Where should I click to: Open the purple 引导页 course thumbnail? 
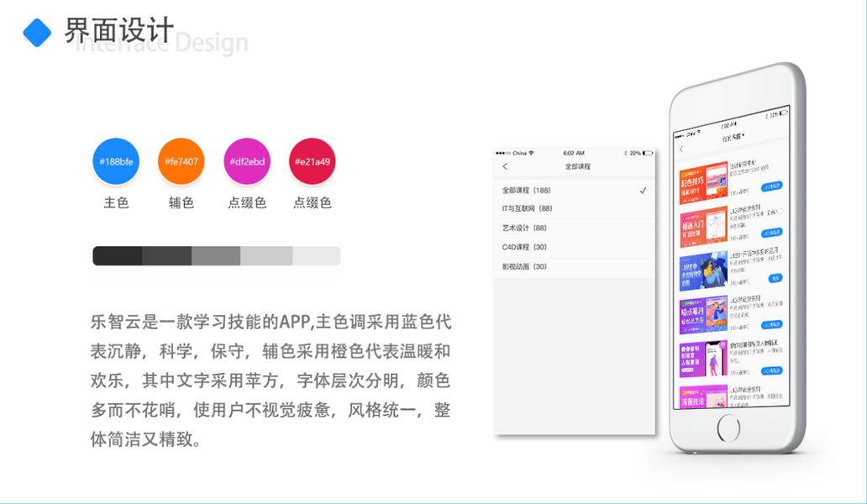(x=703, y=360)
